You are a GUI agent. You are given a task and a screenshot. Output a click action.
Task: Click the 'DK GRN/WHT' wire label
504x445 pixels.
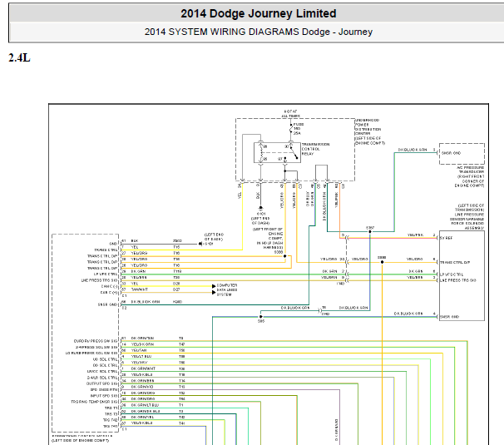[143, 368]
